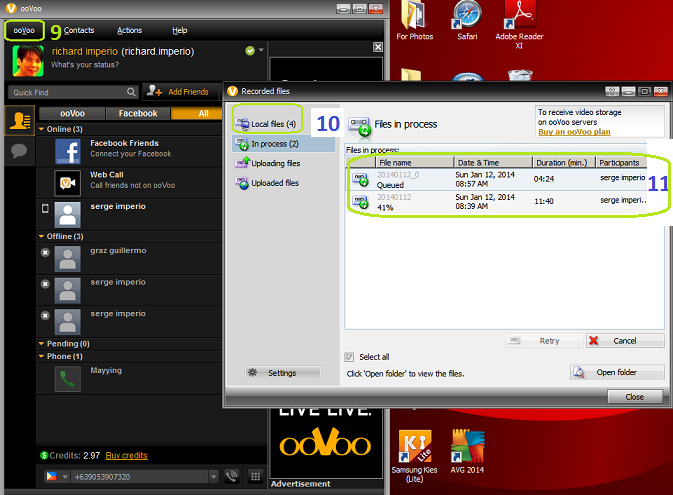Collapse the Pending (0) group
This screenshot has width=673, height=495.
[x=42, y=343]
